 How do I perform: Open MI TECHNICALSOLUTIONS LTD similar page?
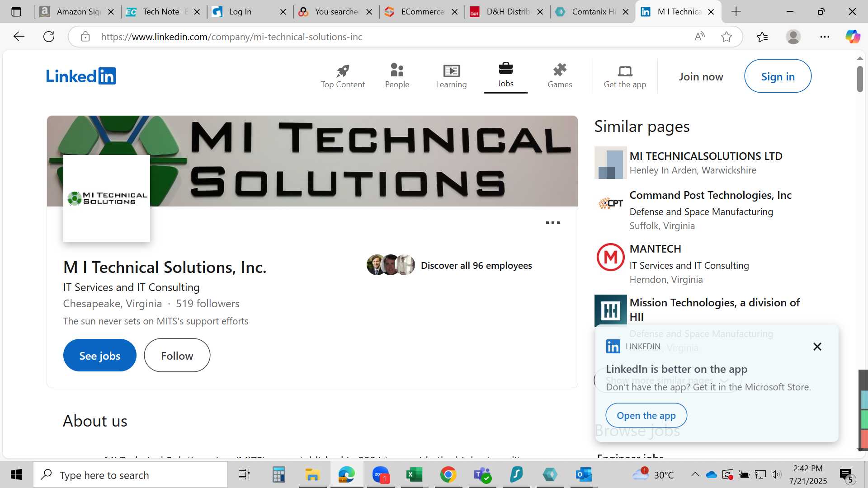click(x=706, y=156)
